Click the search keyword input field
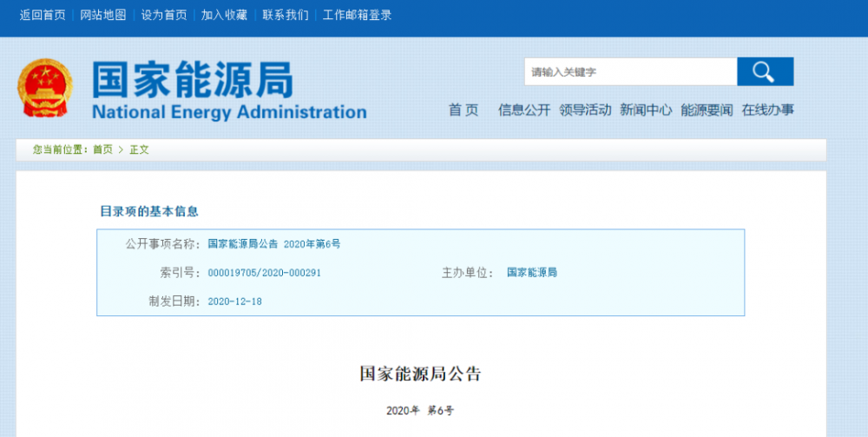Screen dimensions: 868x437 (630, 72)
